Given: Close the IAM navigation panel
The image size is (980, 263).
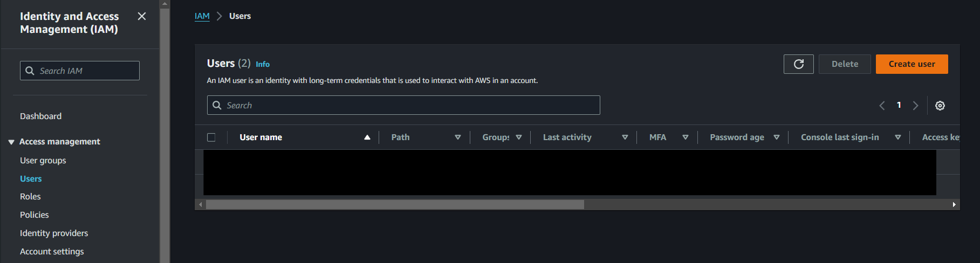Looking at the screenshot, I should point(142,17).
